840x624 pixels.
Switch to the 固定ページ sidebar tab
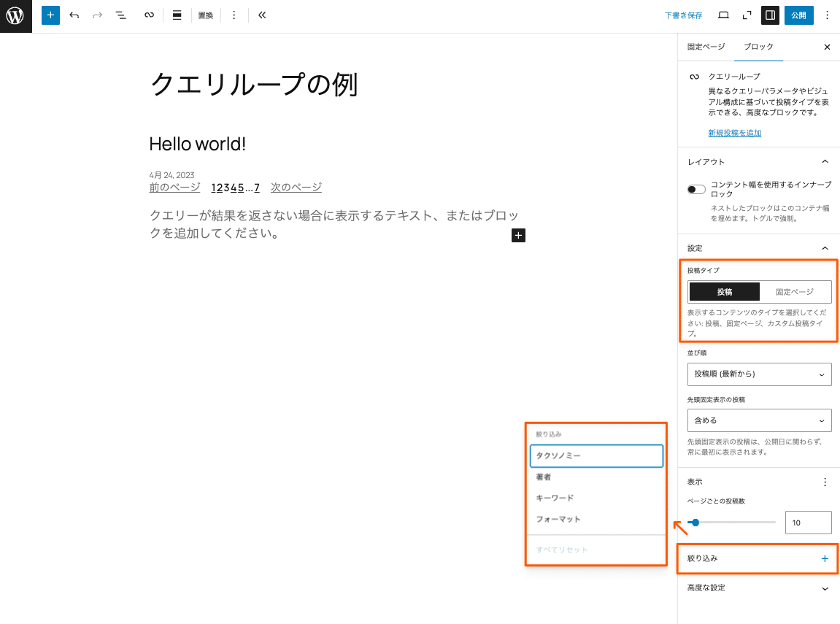[706, 47]
